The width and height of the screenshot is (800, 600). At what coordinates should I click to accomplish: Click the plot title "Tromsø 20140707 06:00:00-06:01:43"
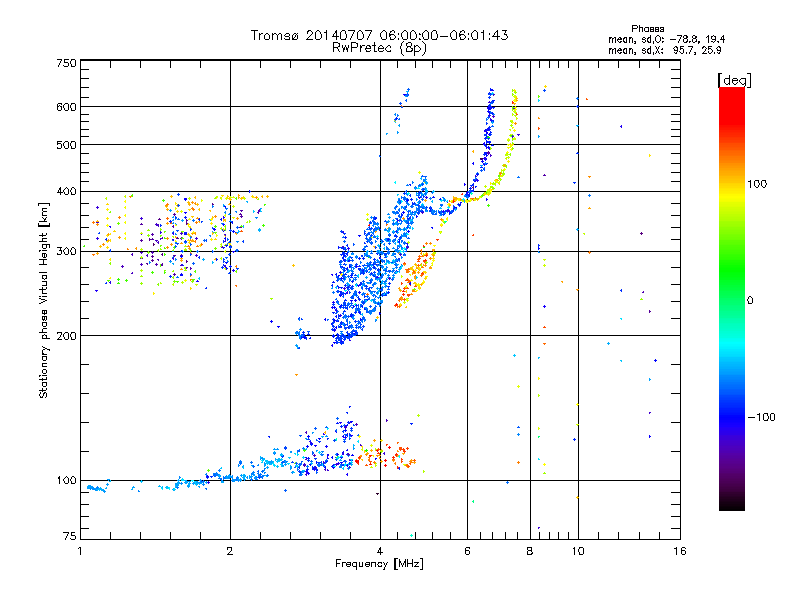379,35
